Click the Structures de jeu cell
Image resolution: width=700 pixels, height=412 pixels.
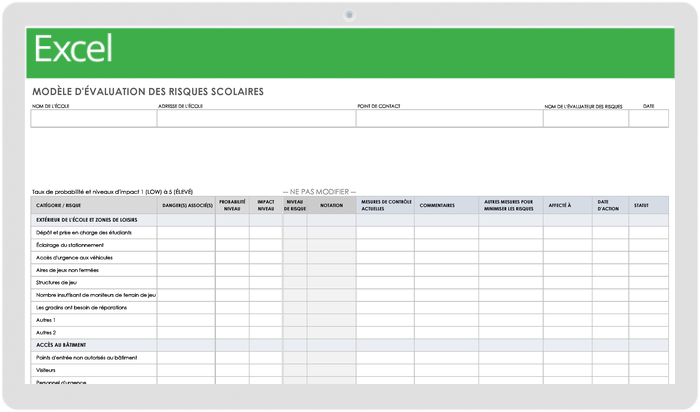point(94,283)
